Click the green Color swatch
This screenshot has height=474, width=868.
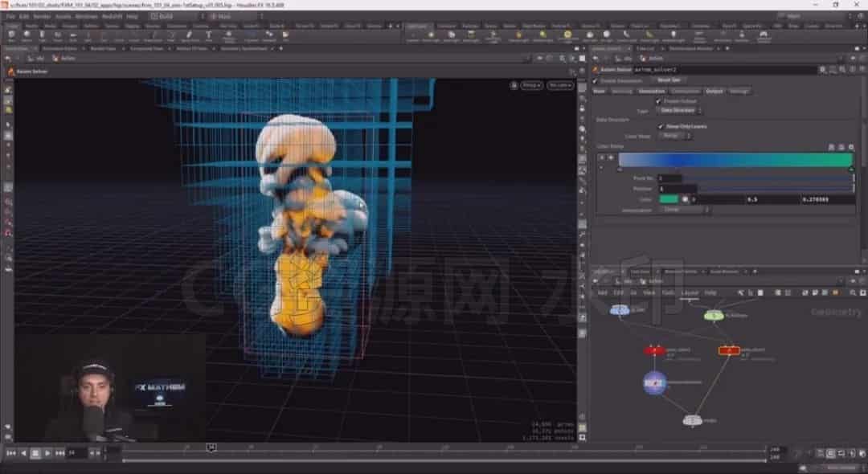click(669, 199)
